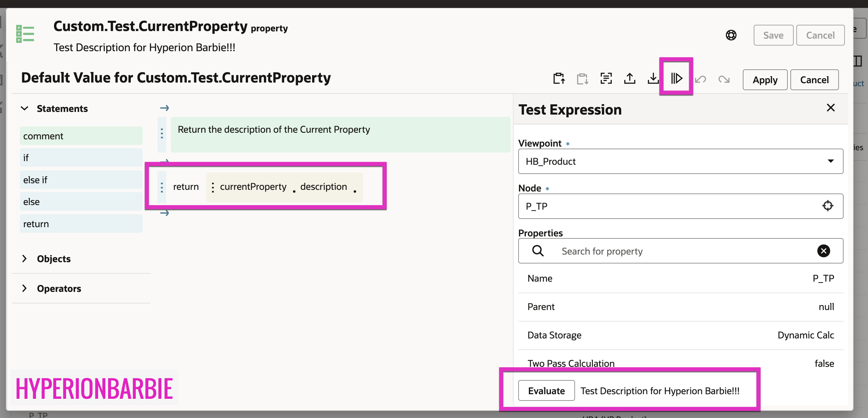Click the format expression icon
Screen dimensions: 868x418
(606, 79)
